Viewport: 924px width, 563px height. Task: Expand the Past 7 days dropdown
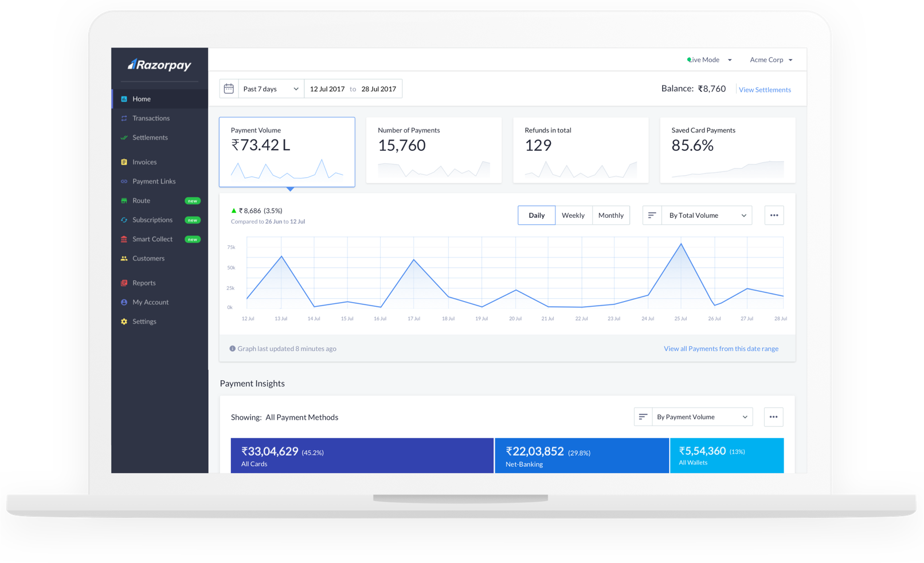point(271,89)
